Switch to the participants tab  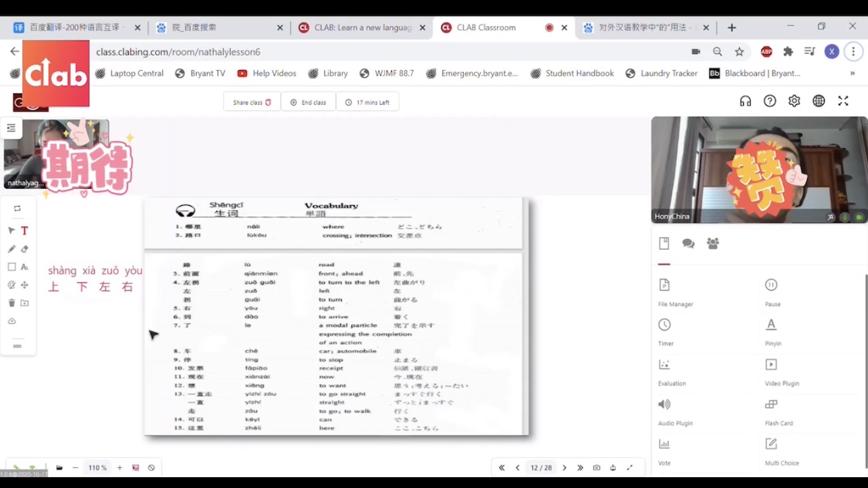pos(713,244)
